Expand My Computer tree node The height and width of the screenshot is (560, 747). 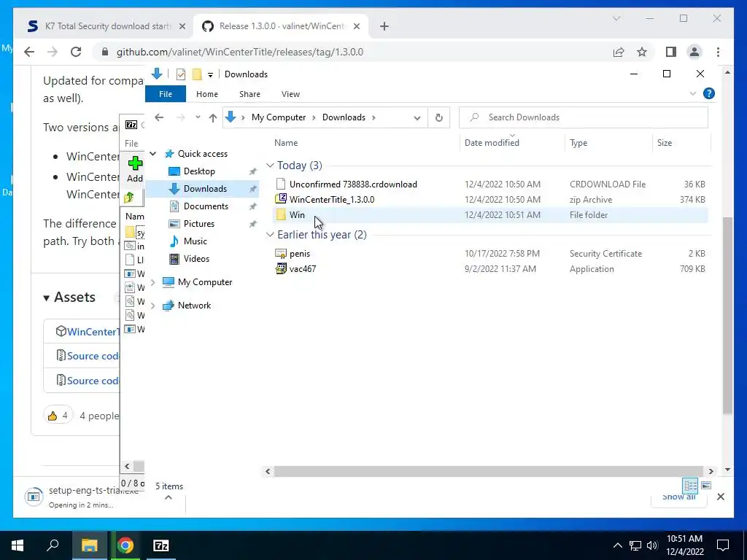[153, 282]
